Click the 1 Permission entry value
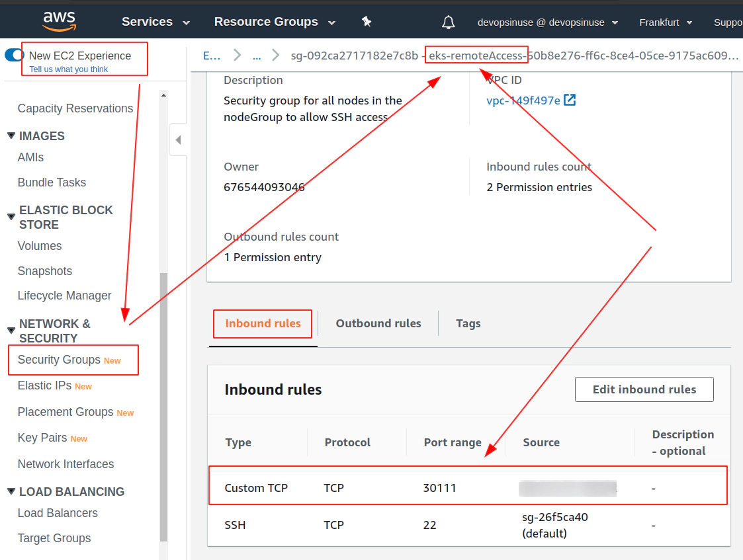The width and height of the screenshot is (743, 560). 273,257
